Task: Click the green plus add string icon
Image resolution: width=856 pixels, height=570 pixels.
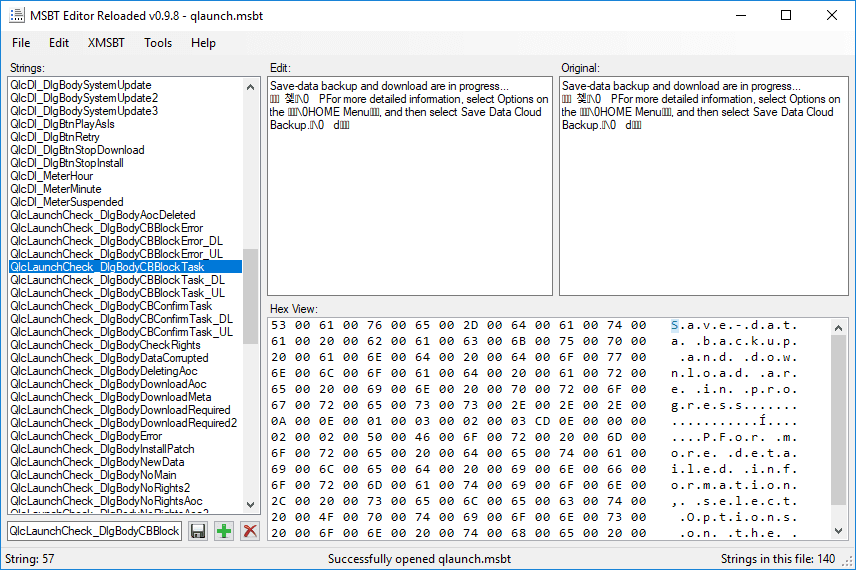Action: (224, 531)
